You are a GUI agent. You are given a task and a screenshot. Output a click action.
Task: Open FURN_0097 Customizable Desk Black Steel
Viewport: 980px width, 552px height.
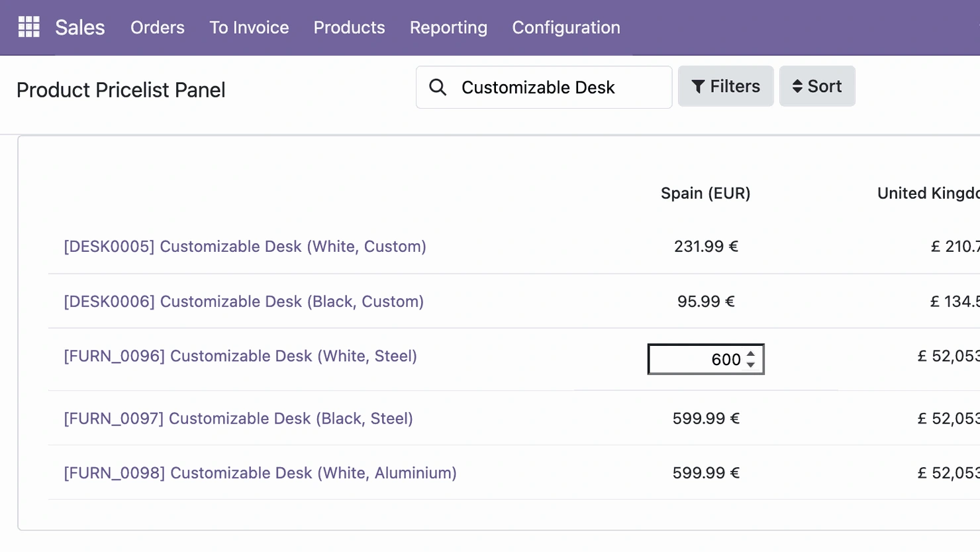238,418
